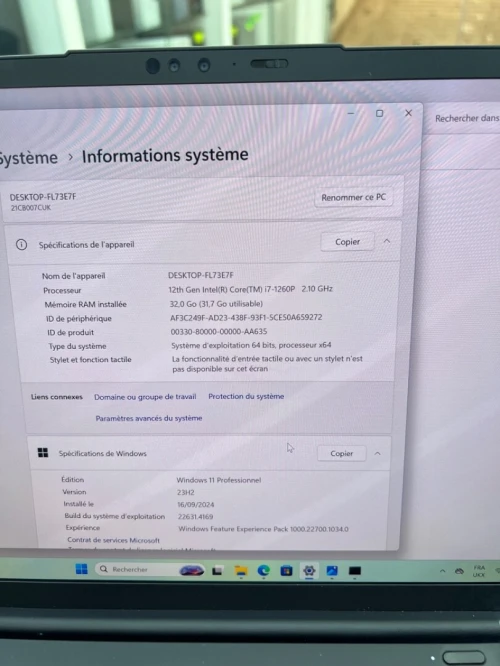Select device ID AF3C249F value

pos(246,317)
